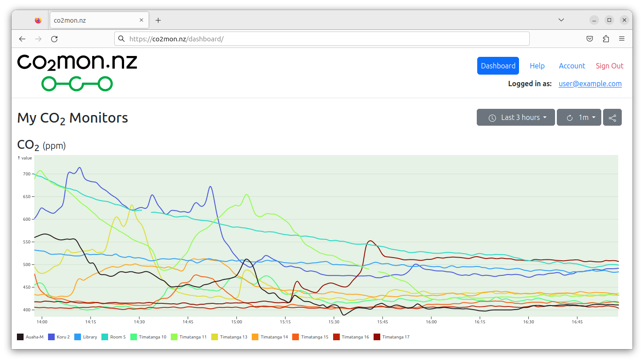This screenshot has height=362, width=644.
Task: Minimize the browser window
Action: 594,20
